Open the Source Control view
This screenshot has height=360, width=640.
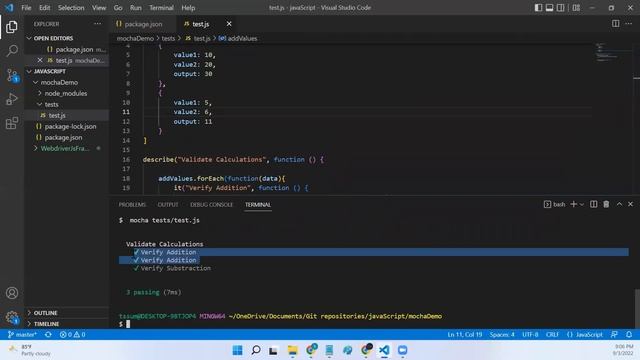point(12,75)
